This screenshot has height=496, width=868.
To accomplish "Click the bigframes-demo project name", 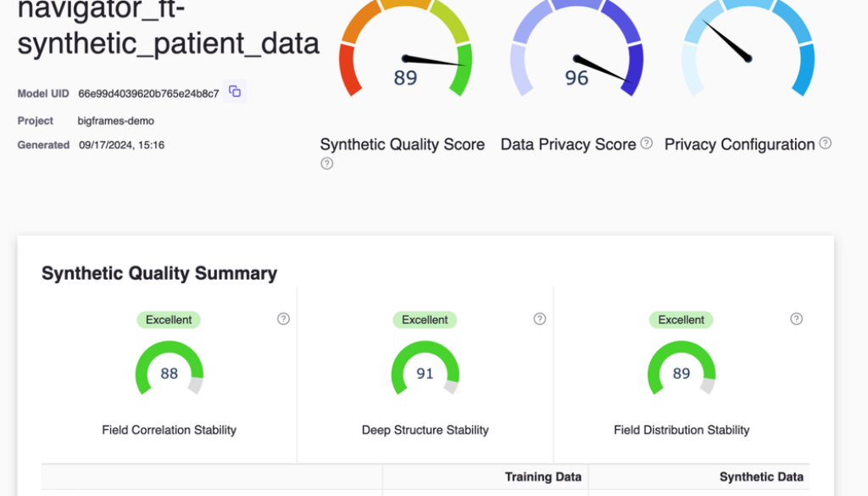I will (117, 121).
